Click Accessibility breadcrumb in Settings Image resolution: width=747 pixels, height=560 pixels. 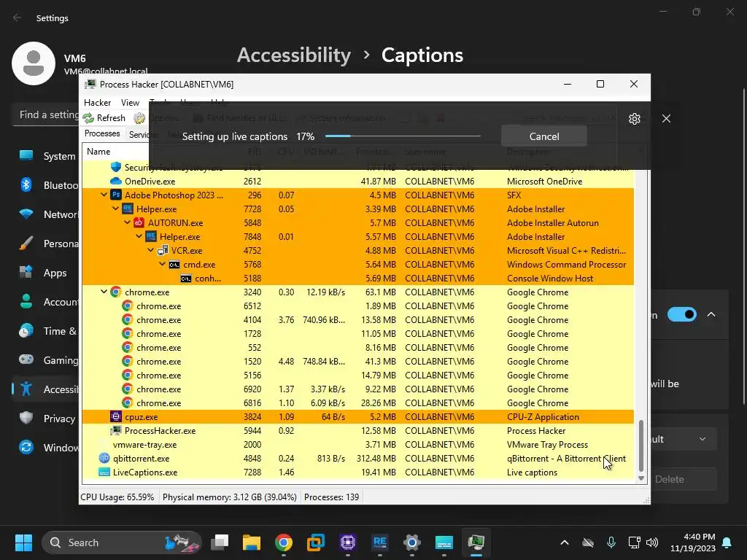point(294,55)
